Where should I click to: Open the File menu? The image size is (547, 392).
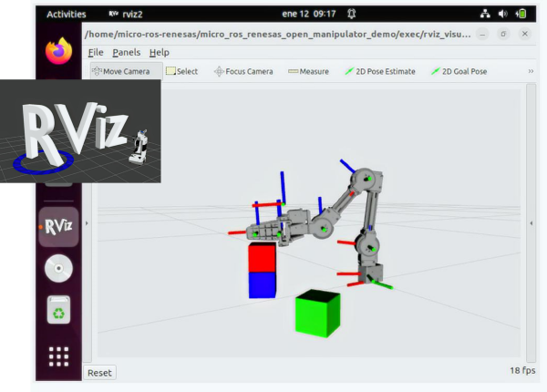coord(96,52)
